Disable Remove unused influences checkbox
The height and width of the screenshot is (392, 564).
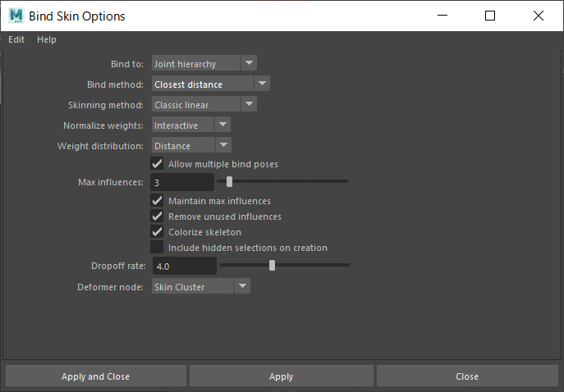(x=157, y=217)
